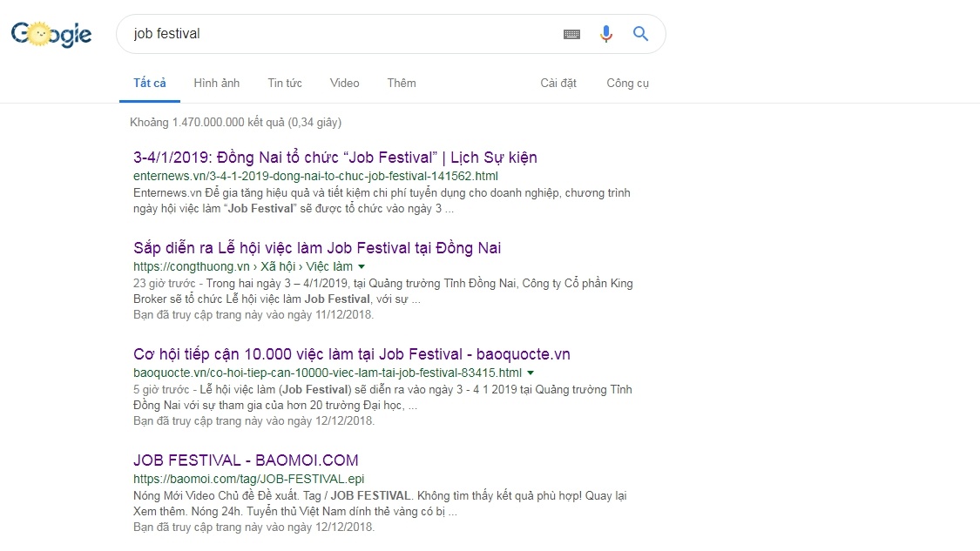This screenshot has width=980, height=551.
Task: Open the on-screen keyboard input tool
Action: [571, 34]
